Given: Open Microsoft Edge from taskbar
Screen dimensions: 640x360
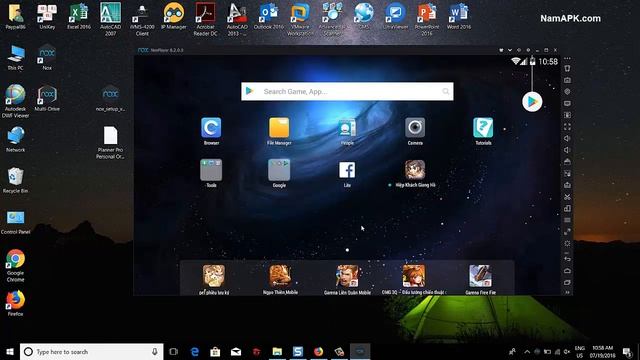Looking at the screenshot, I should tap(195, 351).
